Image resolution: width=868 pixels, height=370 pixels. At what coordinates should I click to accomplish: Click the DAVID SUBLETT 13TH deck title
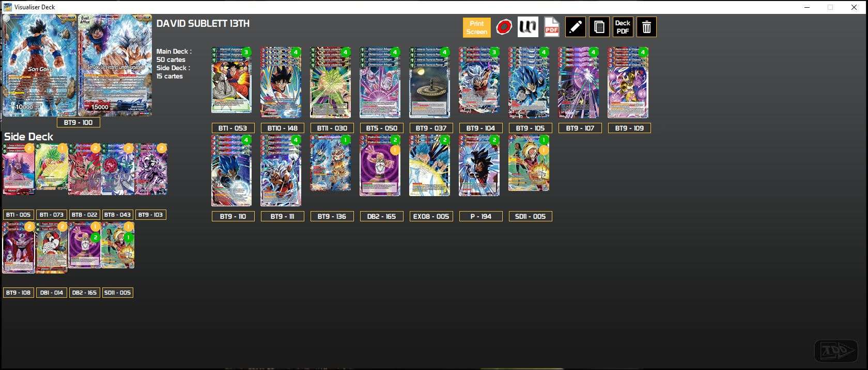click(x=203, y=24)
